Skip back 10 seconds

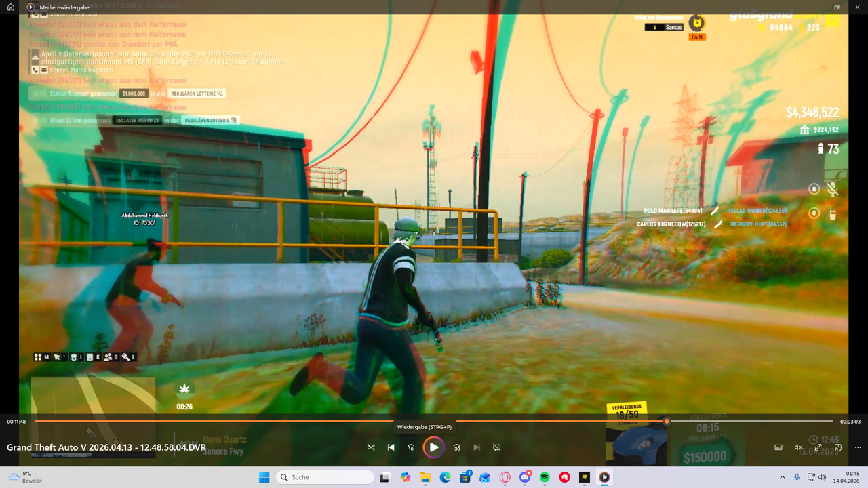click(x=411, y=447)
